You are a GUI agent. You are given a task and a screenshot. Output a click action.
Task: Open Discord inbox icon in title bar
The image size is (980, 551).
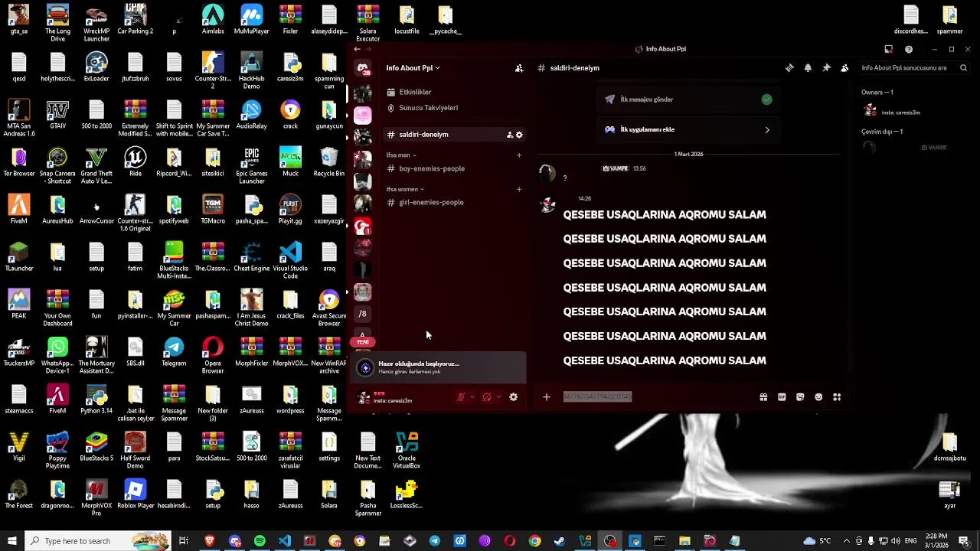click(x=889, y=49)
